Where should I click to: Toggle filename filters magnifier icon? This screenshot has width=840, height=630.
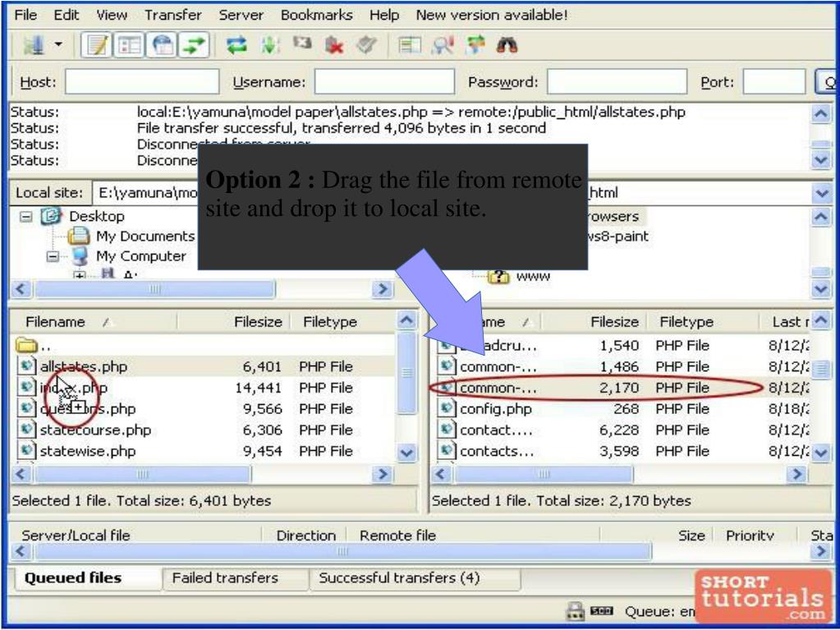[443, 45]
